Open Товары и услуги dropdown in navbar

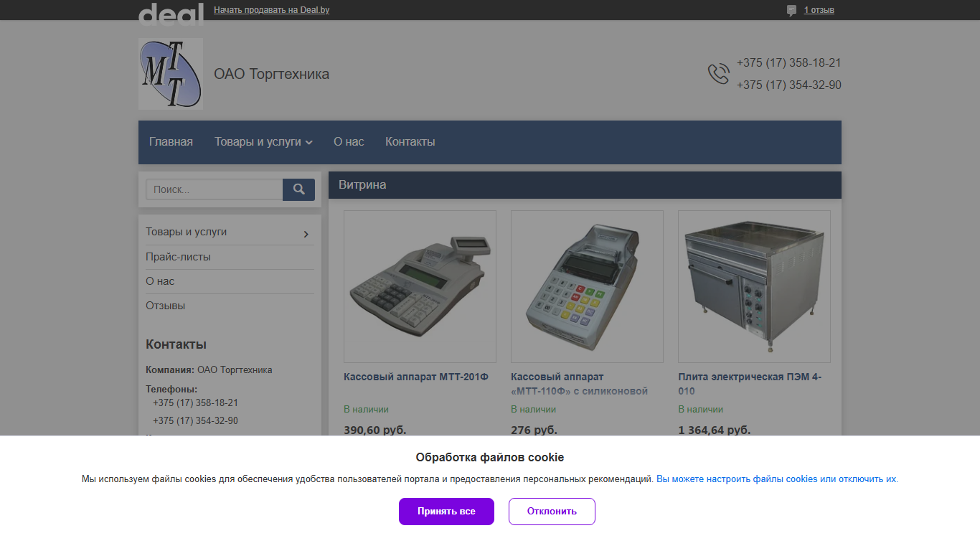(263, 142)
